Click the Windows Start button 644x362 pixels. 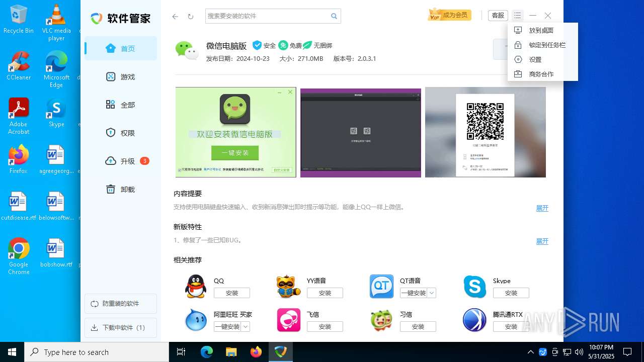point(12,352)
